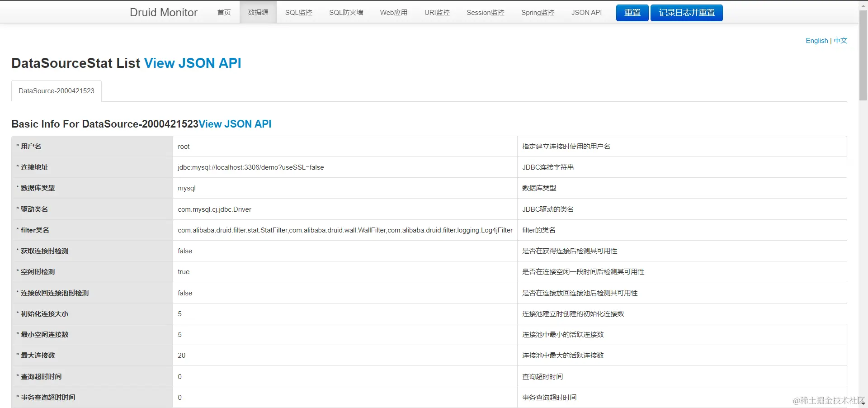Image resolution: width=868 pixels, height=408 pixels.
Task: Click the JDBC连接字符串 description
Action: (x=548, y=167)
